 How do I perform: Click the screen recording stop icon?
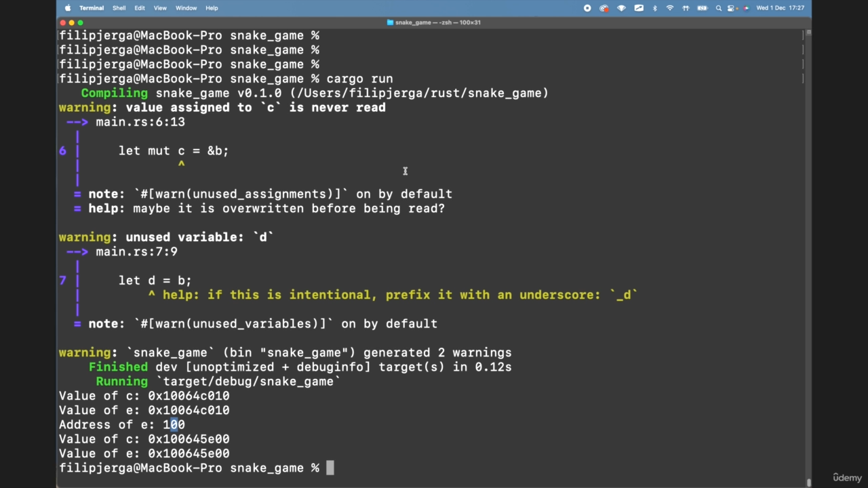click(587, 8)
